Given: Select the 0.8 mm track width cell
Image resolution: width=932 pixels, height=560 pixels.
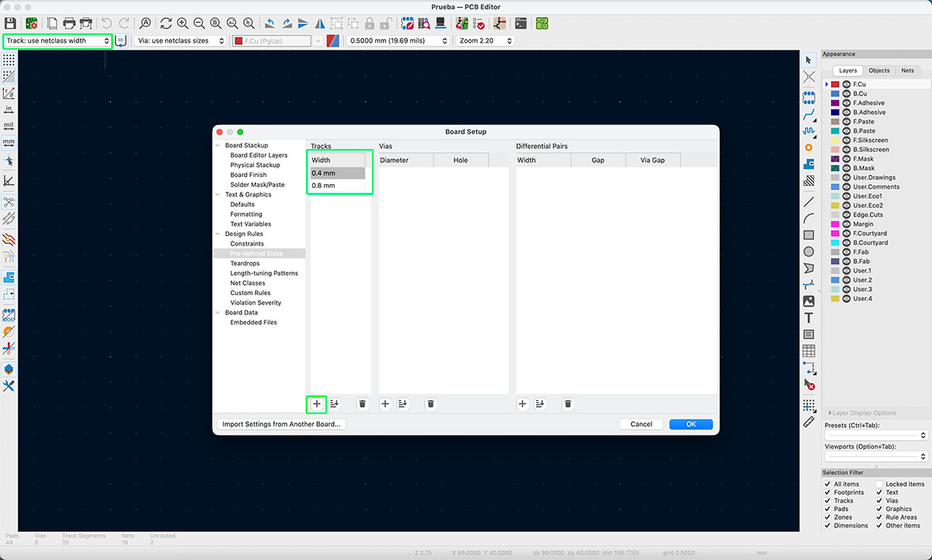Looking at the screenshot, I should [338, 186].
